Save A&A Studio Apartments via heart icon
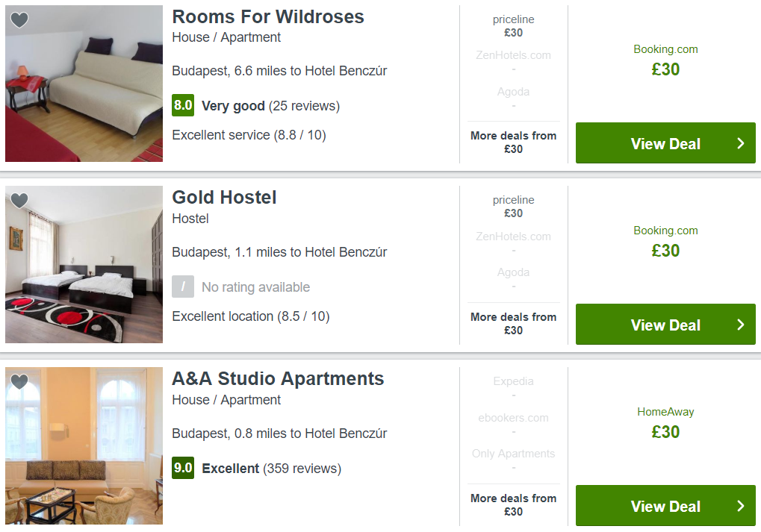Screen dimensions: 761x532 (19, 382)
